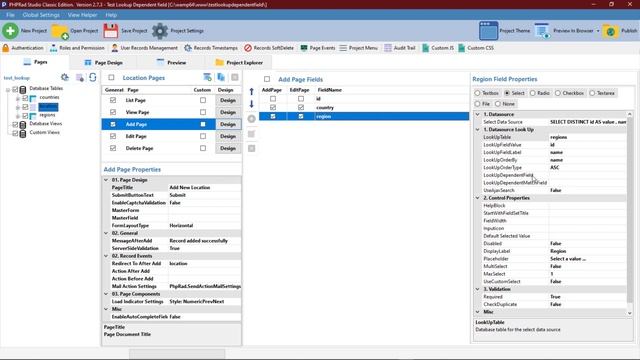Open the Project Theme window icon
Image resolution: width=640 pixels, height=360 pixels.
pyautogui.click(x=488, y=31)
